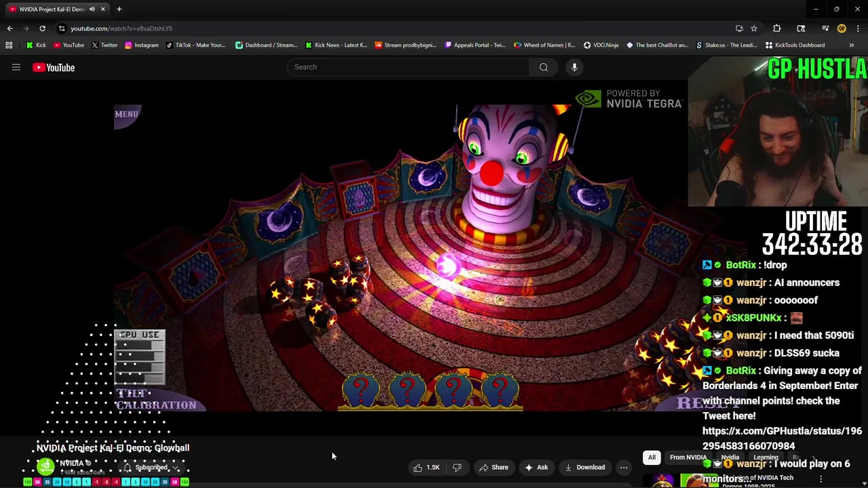Viewport: 868px width, 488px height.
Task: Click the Ask button
Action: 536,467
